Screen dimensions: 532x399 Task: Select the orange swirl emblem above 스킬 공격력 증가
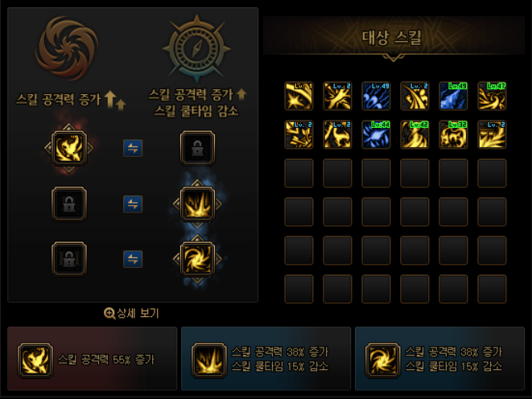tap(67, 48)
